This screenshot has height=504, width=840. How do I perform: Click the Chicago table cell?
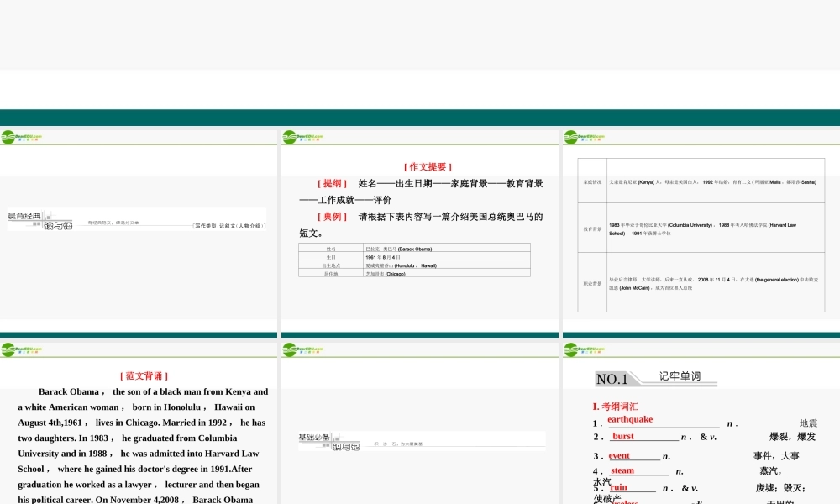coord(447,273)
